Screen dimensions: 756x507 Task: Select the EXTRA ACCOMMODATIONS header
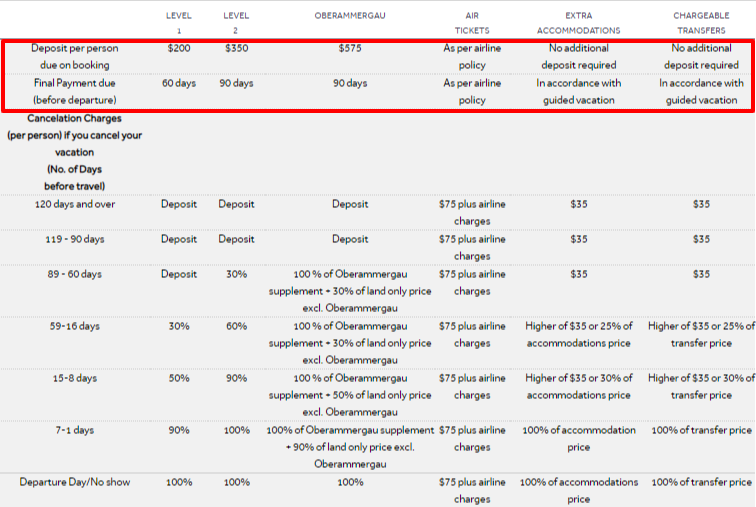[x=579, y=23]
